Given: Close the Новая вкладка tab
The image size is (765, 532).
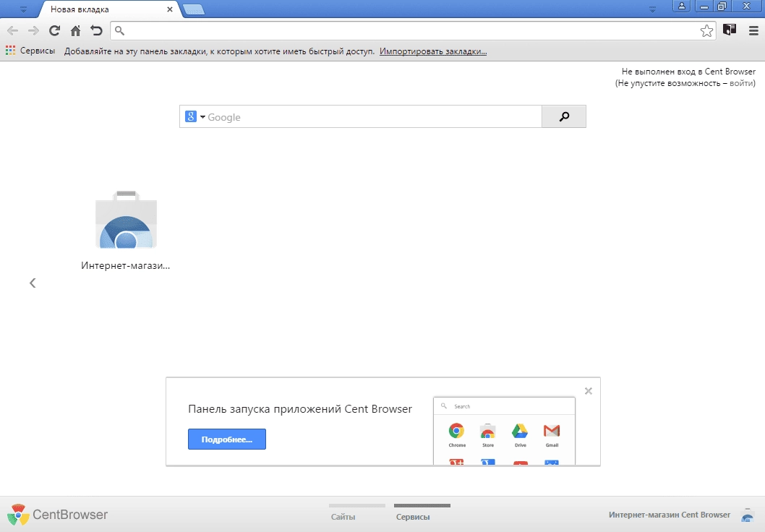Looking at the screenshot, I should 170,9.
